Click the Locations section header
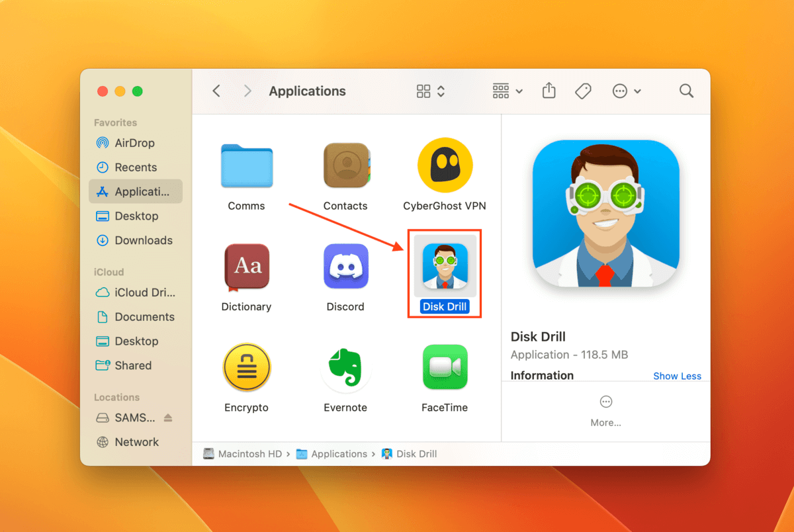Viewport: 794px width, 532px height. (x=116, y=397)
